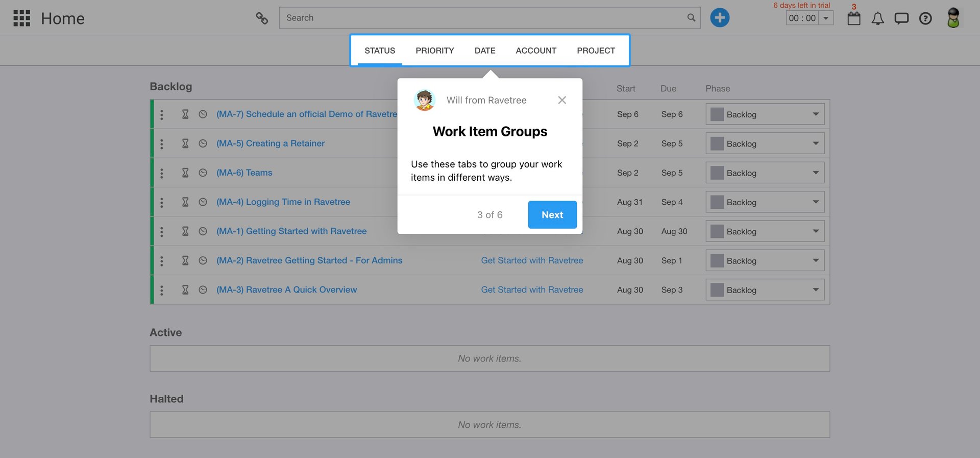Open MA-4 Logging Time in Ravetree
This screenshot has width=980, height=458.
tap(283, 202)
